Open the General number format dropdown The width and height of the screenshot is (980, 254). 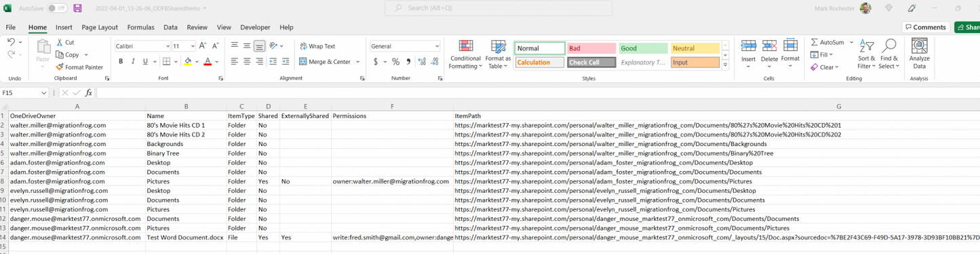coord(437,46)
